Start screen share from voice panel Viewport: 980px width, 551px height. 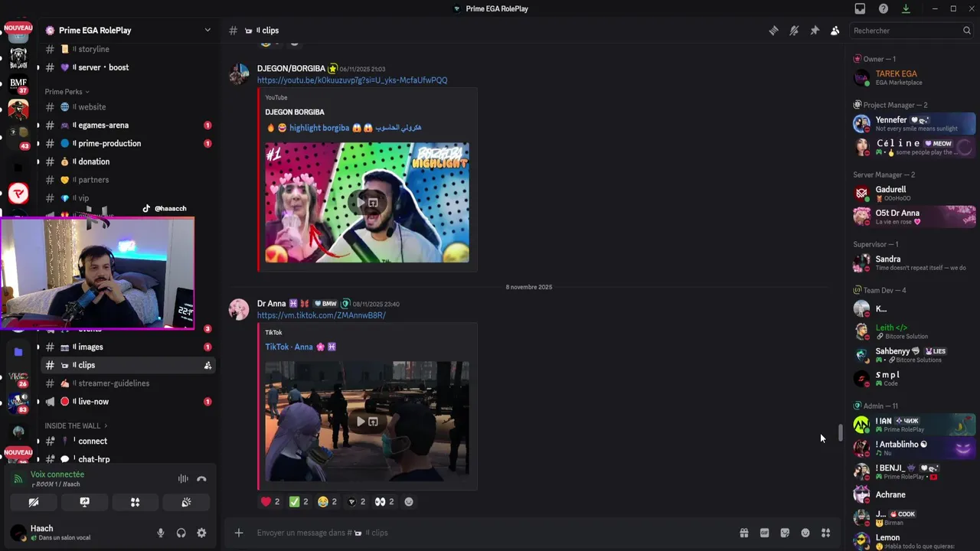[x=84, y=502]
